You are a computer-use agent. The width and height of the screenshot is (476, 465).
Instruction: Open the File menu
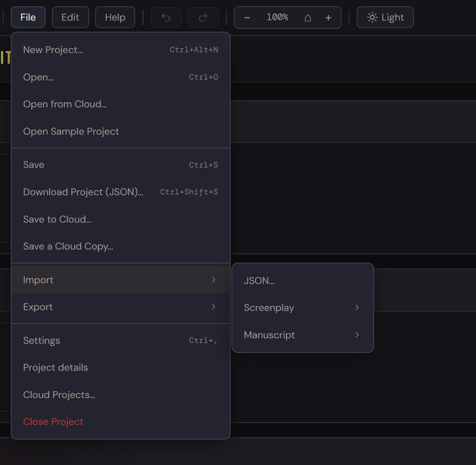point(28,17)
